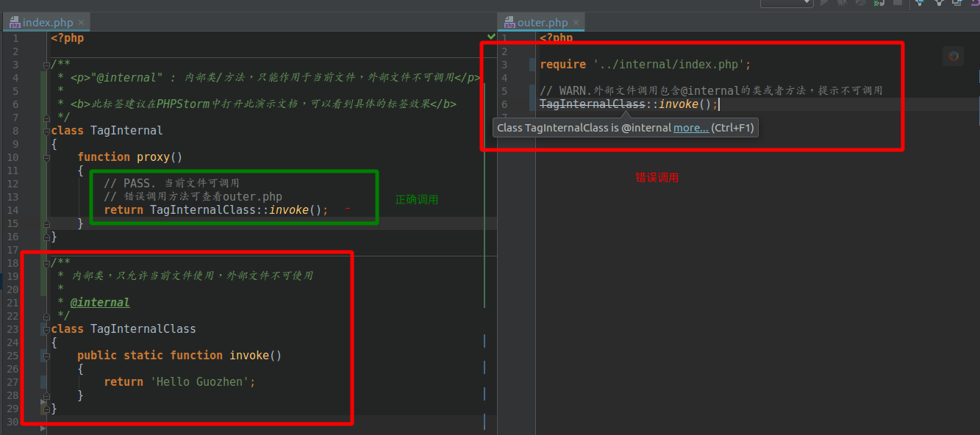Viewport: 980px width, 435px height.
Task: Click 'public static function invoke()' text
Action: [x=179, y=355]
